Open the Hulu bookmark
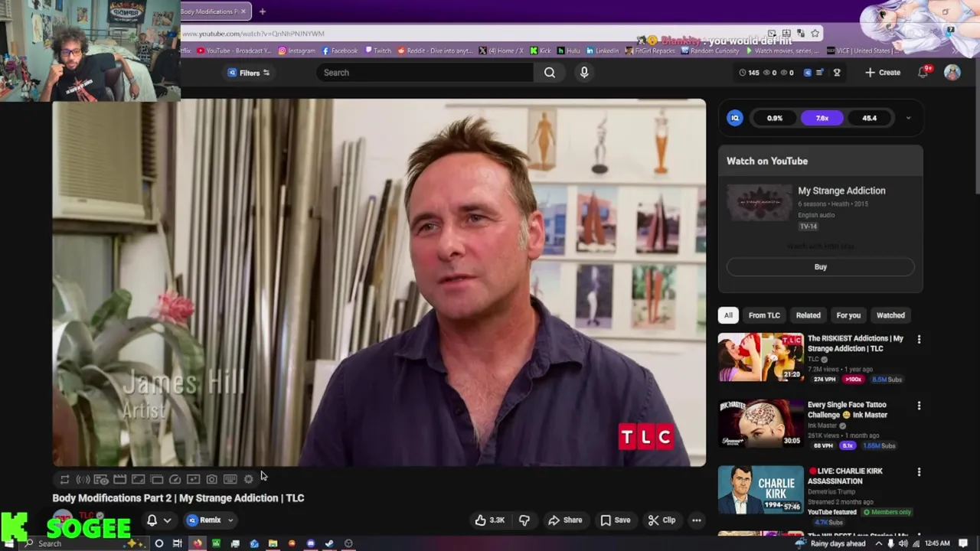The width and height of the screenshot is (980, 551). (569, 51)
